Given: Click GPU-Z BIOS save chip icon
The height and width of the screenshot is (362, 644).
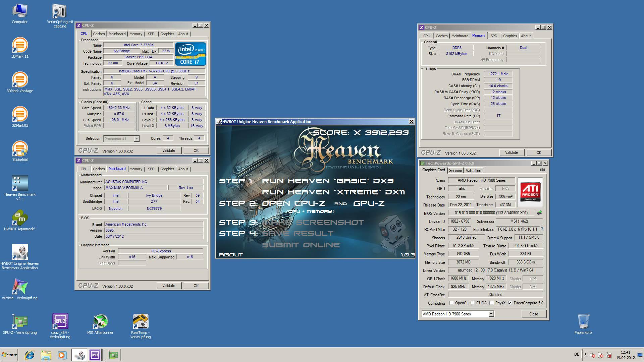Looking at the screenshot, I should (539, 213).
